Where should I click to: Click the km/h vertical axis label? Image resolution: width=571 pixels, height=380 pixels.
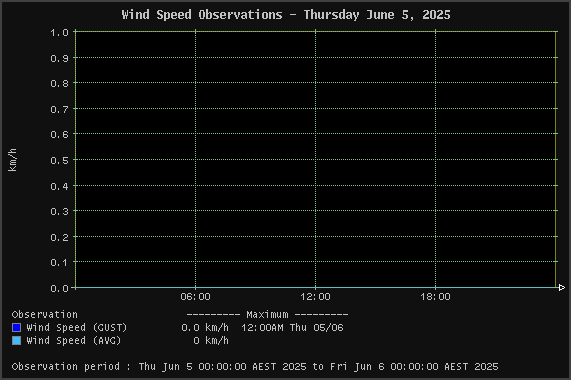[12, 160]
